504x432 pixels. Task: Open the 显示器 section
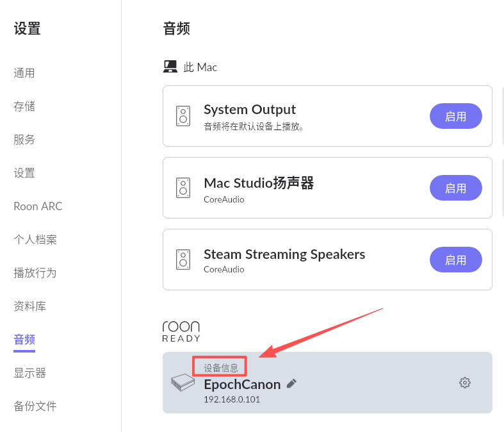coord(29,373)
